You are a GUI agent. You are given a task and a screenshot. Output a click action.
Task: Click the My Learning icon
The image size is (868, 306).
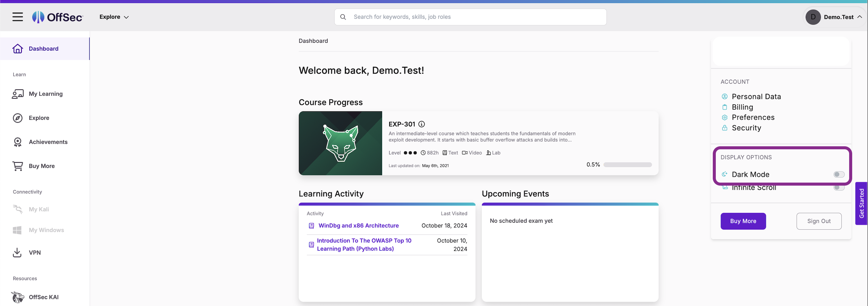[18, 94]
